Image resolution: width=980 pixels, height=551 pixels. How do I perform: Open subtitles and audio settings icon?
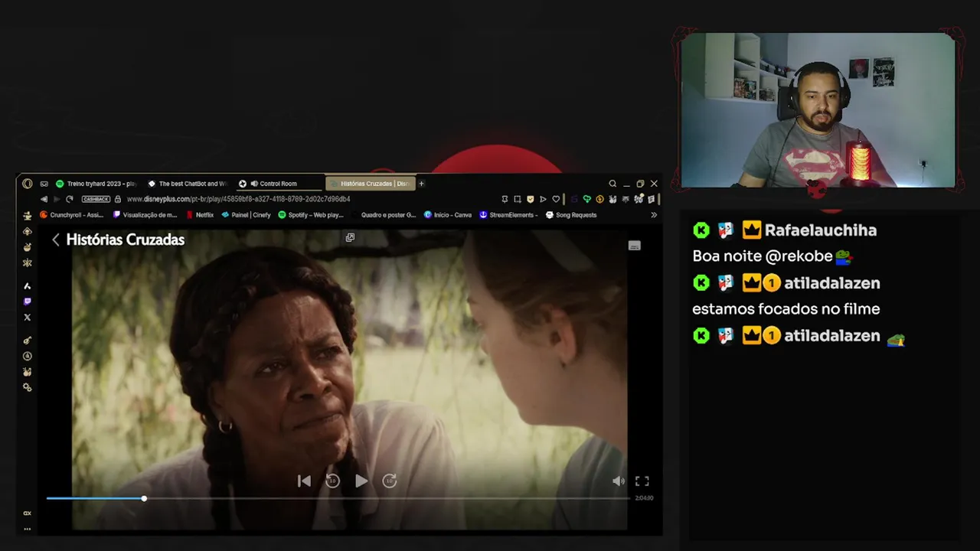tap(634, 246)
